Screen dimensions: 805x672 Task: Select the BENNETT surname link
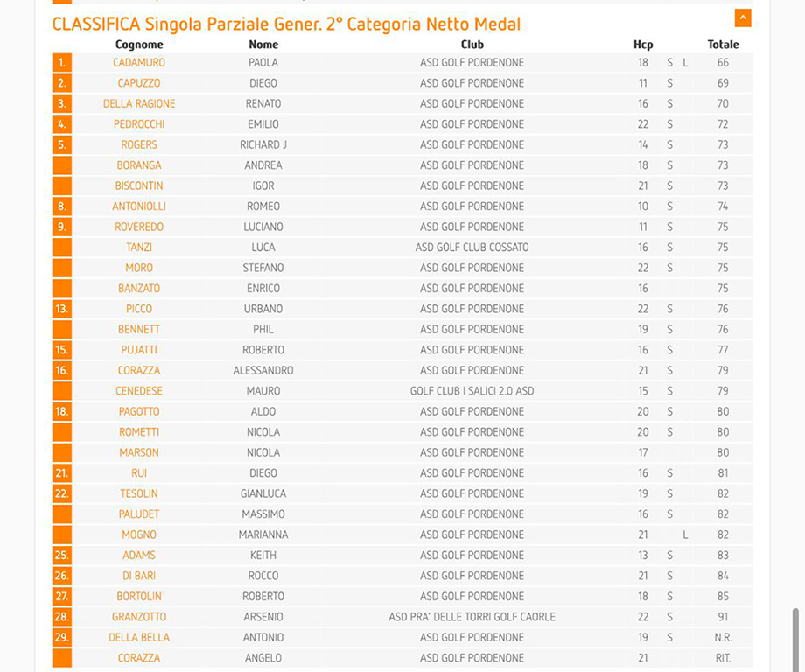(x=139, y=330)
